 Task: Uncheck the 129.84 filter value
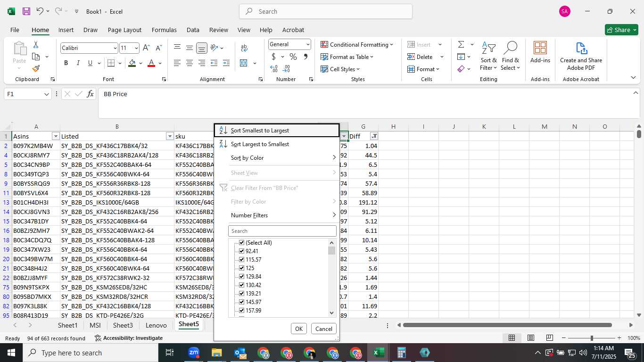point(242,277)
